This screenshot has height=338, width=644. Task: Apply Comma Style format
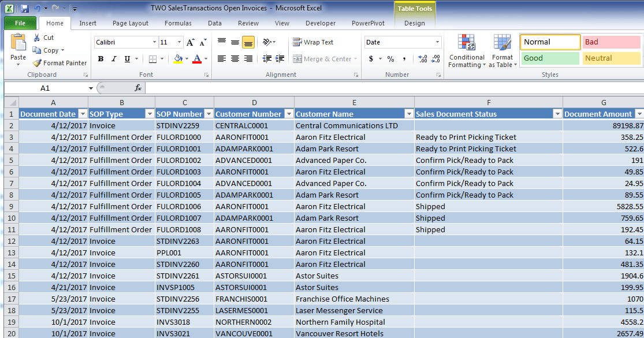pos(404,59)
